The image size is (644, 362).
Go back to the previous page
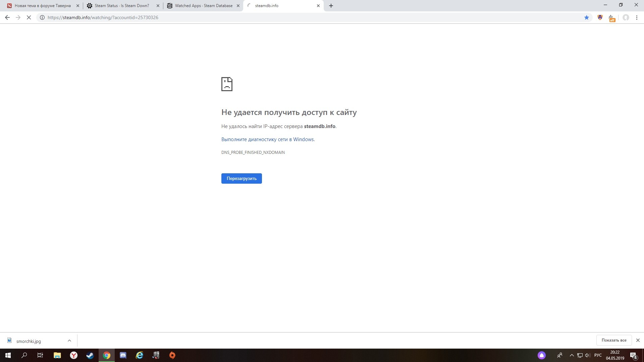pyautogui.click(x=7, y=17)
